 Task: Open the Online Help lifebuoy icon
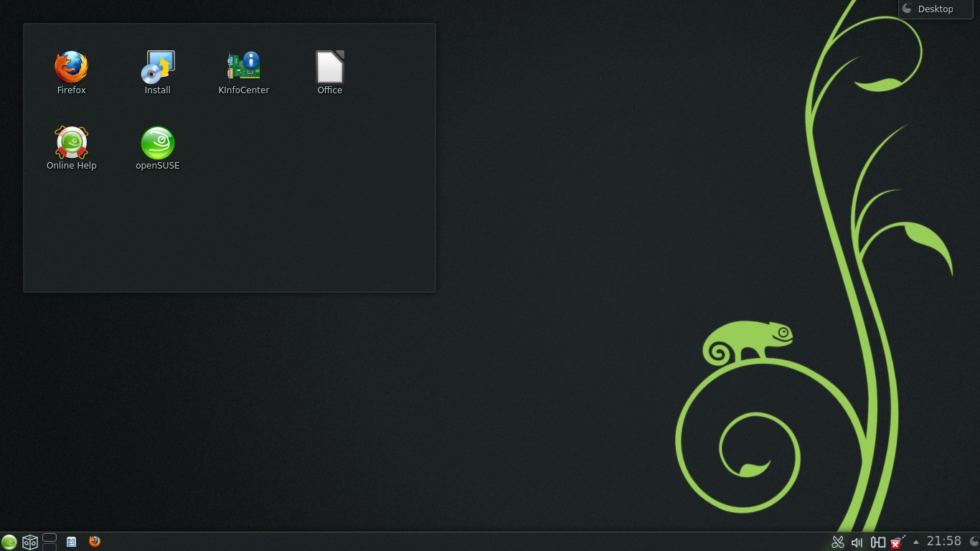pyautogui.click(x=72, y=142)
